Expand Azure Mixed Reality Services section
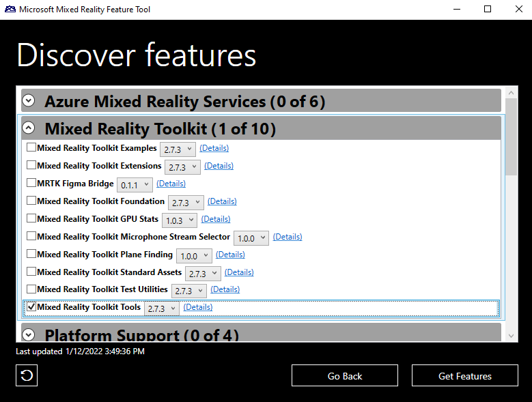 (29, 100)
